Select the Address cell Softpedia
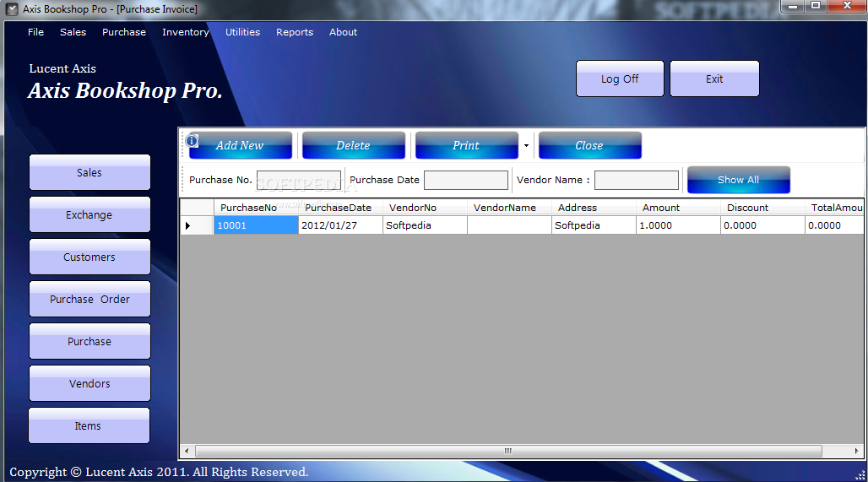The image size is (868, 482). coord(594,225)
